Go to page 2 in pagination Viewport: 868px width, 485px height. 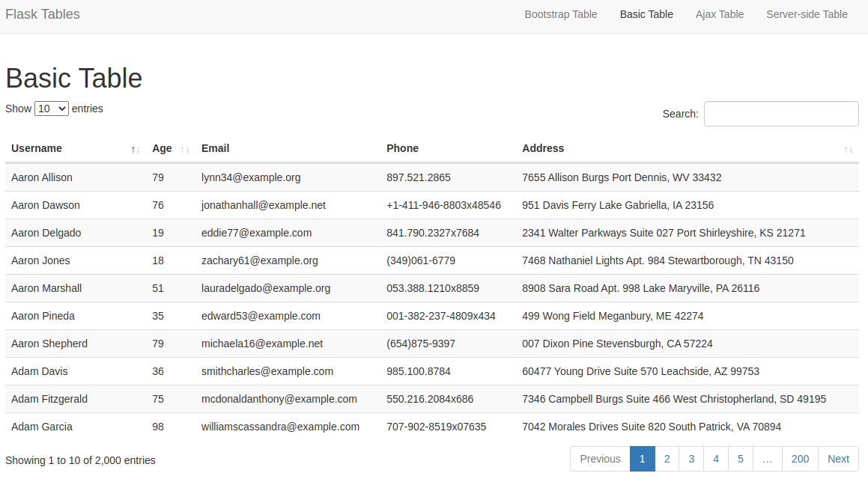pyautogui.click(x=667, y=459)
